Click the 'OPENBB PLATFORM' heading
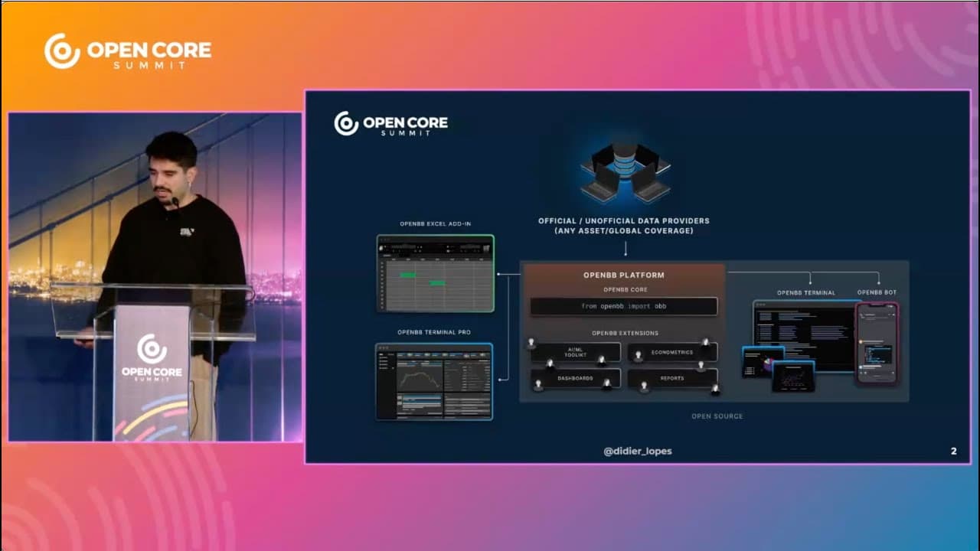 pyautogui.click(x=624, y=275)
